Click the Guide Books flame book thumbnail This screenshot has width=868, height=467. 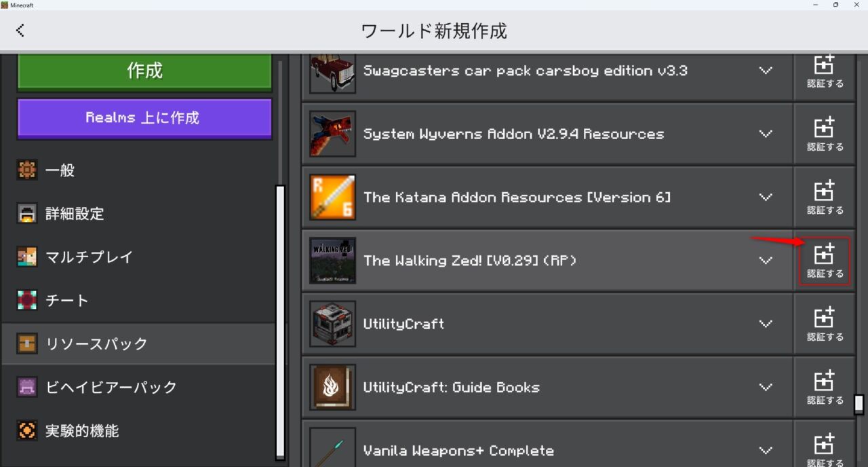[x=333, y=387]
